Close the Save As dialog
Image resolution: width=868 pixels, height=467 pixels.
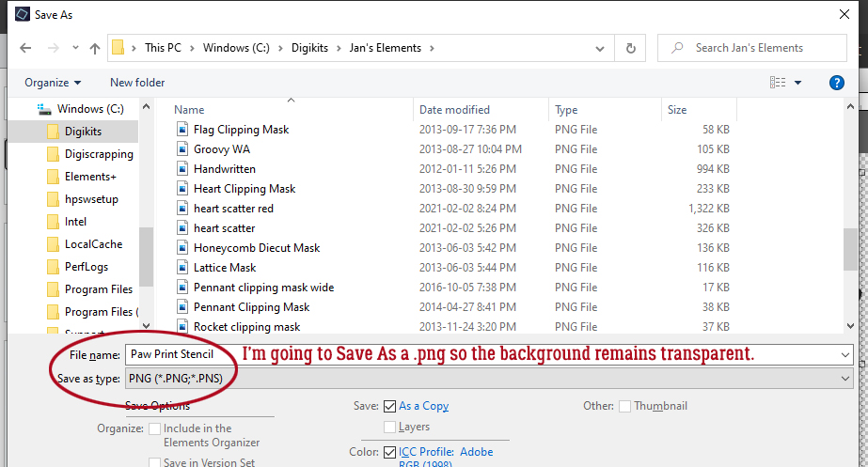(x=844, y=14)
